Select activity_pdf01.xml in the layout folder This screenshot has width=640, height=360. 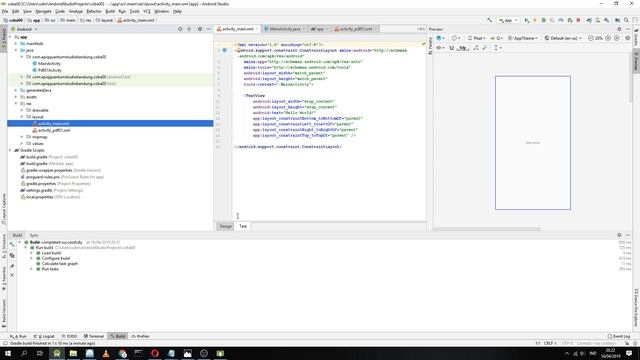pos(54,130)
